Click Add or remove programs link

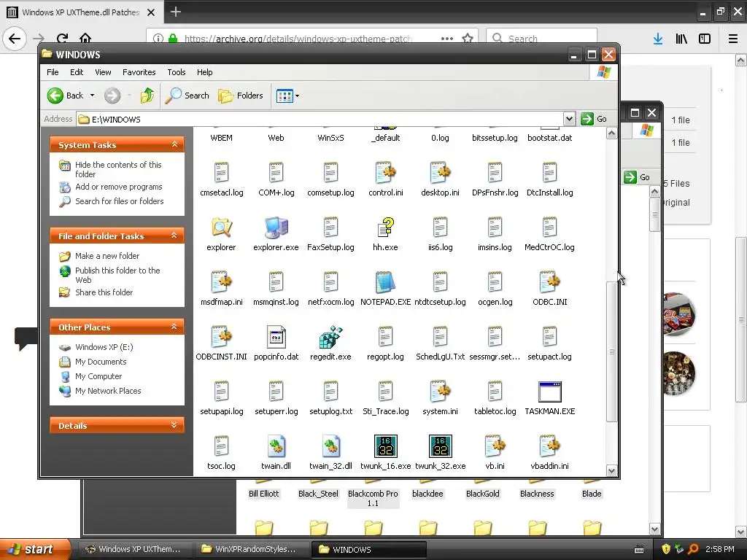119,187
